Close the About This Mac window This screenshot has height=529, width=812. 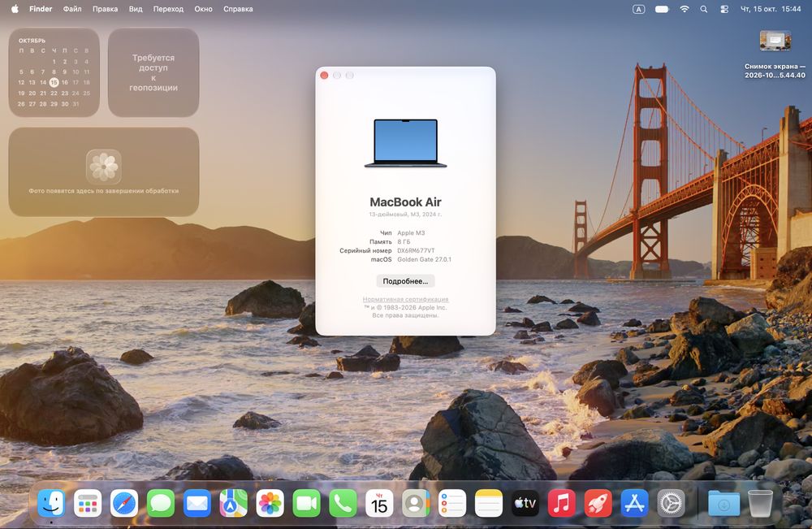324,75
